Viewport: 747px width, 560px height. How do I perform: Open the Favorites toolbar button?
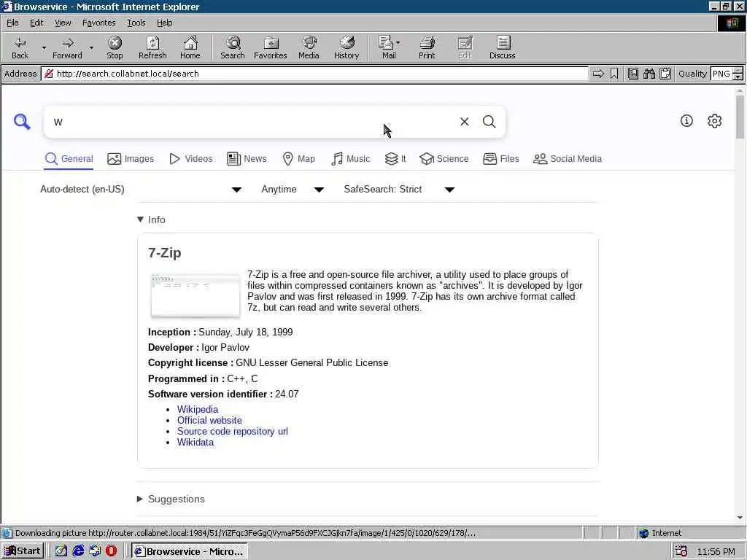[x=270, y=47]
